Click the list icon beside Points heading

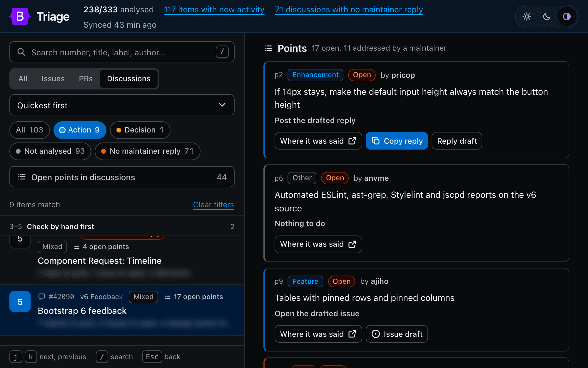[268, 48]
